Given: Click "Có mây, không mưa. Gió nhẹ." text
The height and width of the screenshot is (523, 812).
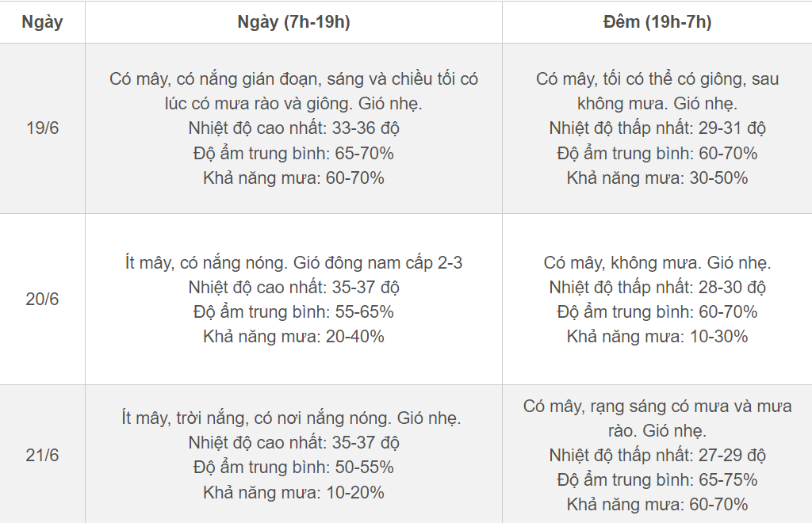Looking at the screenshot, I should [657, 262].
